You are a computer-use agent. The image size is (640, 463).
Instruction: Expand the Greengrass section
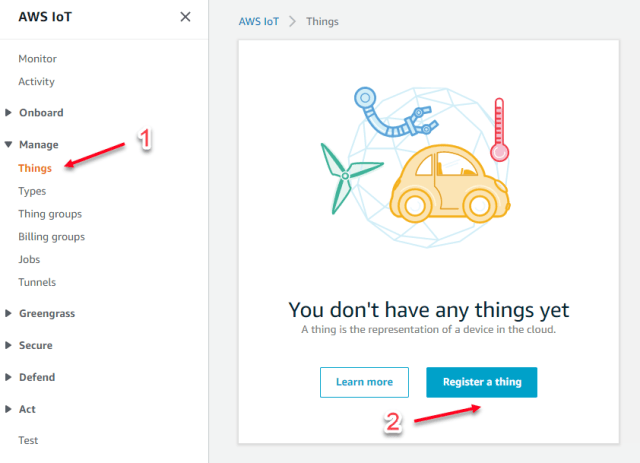pyautogui.click(x=46, y=313)
